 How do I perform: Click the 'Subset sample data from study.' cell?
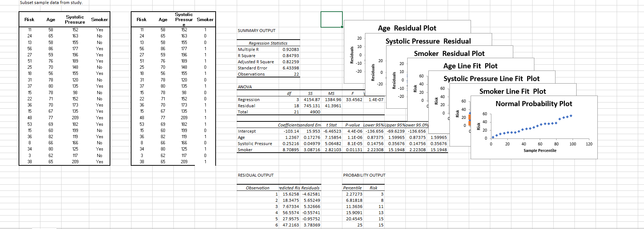[x=51, y=3]
